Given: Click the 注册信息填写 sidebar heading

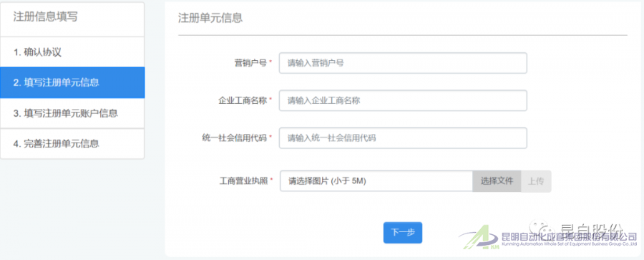Looking at the screenshot, I should click(x=45, y=17).
